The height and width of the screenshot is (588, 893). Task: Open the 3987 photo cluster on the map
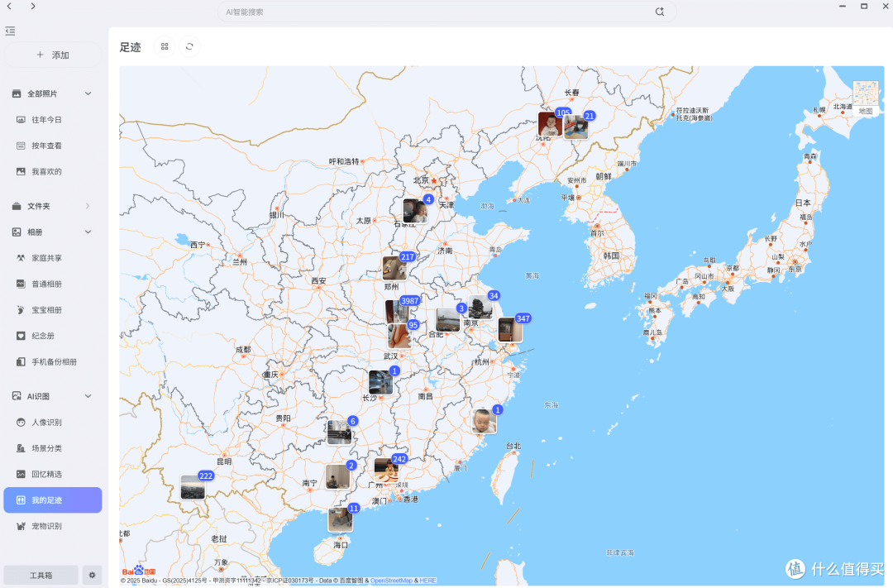click(398, 313)
